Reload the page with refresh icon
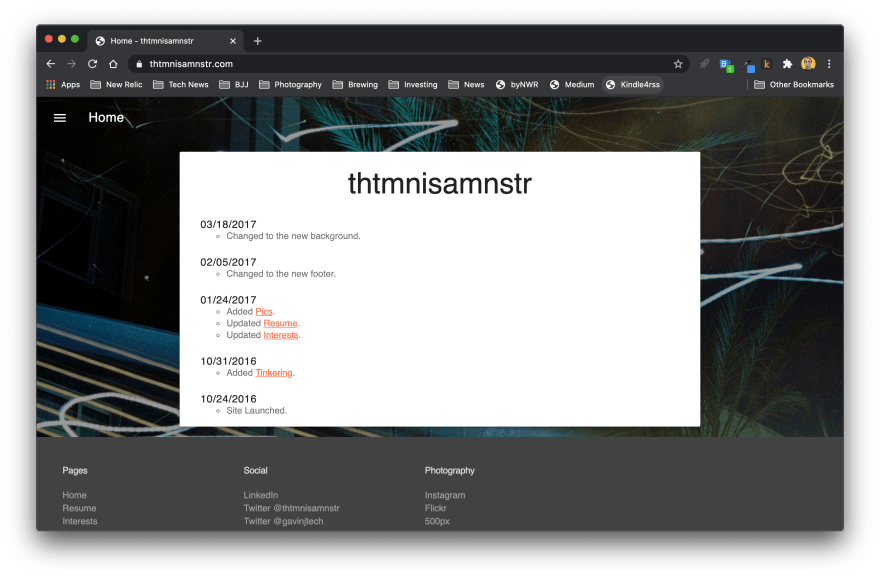This screenshot has width=880, height=579. tap(92, 64)
